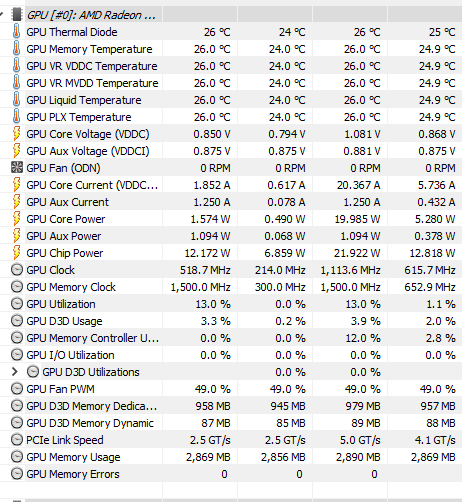Image resolution: width=462 pixels, height=502 pixels.
Task: Click thermometer icon beside GPU Liquid Temperature
Action: pos(16,100)
